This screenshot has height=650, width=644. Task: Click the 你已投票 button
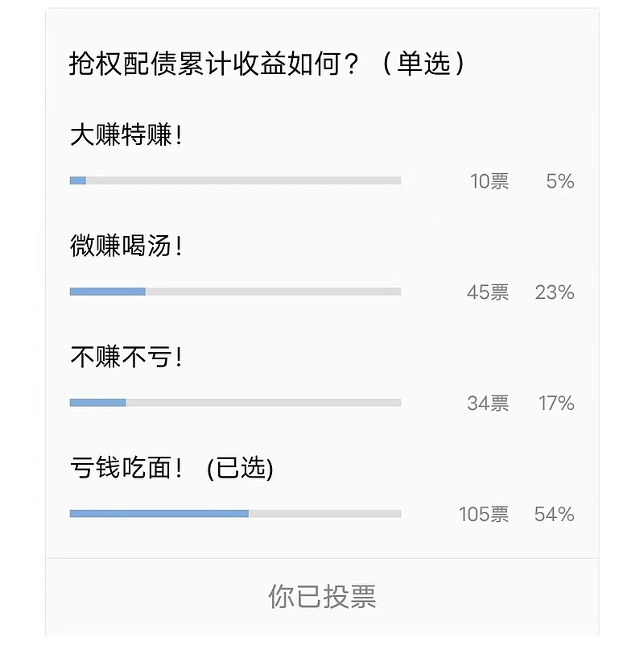[x=322, y=597]
